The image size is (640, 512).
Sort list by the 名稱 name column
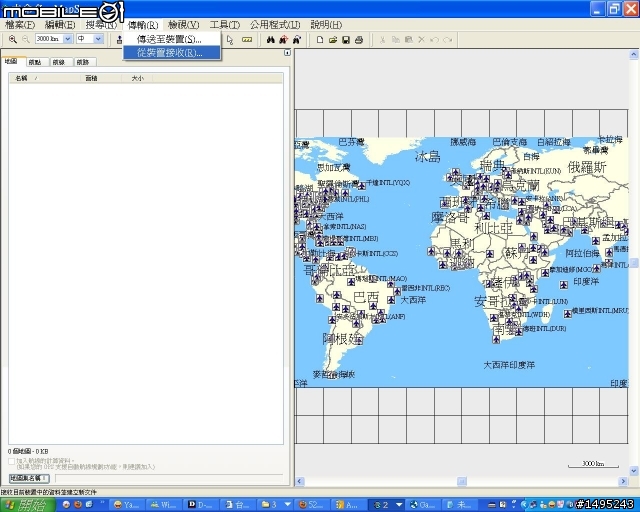(45, 78)
